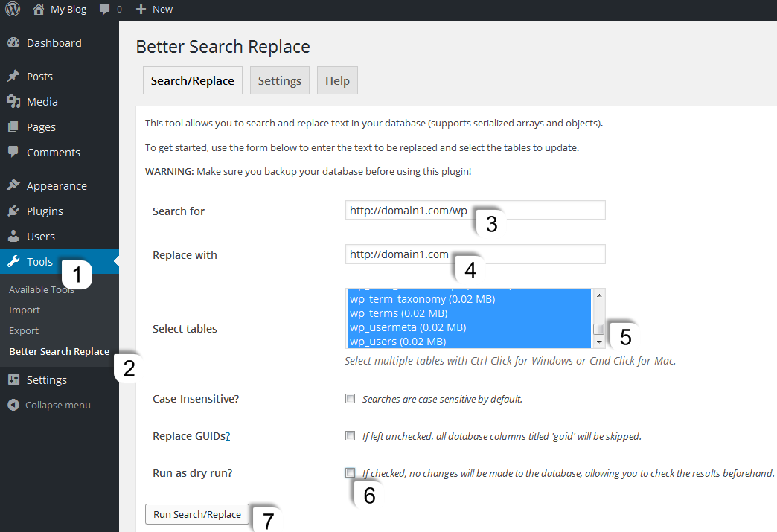Toggle the Run as dry run checkbox
Screen dimensions: 777x532
pyautogui.click(x=350, y=472)
